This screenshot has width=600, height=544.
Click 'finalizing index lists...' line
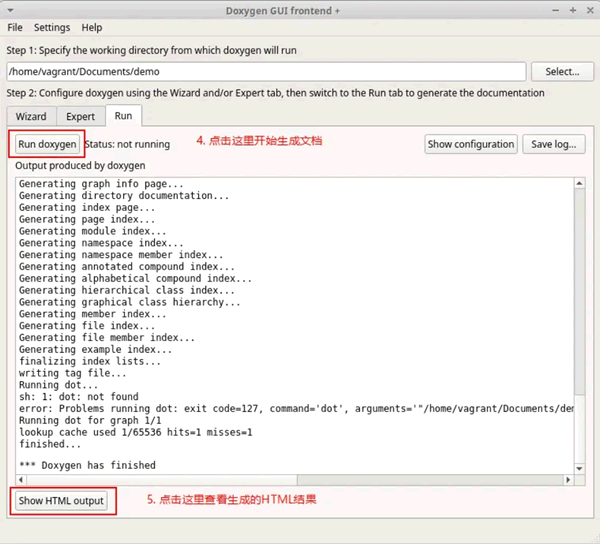(x=90, y=361)
